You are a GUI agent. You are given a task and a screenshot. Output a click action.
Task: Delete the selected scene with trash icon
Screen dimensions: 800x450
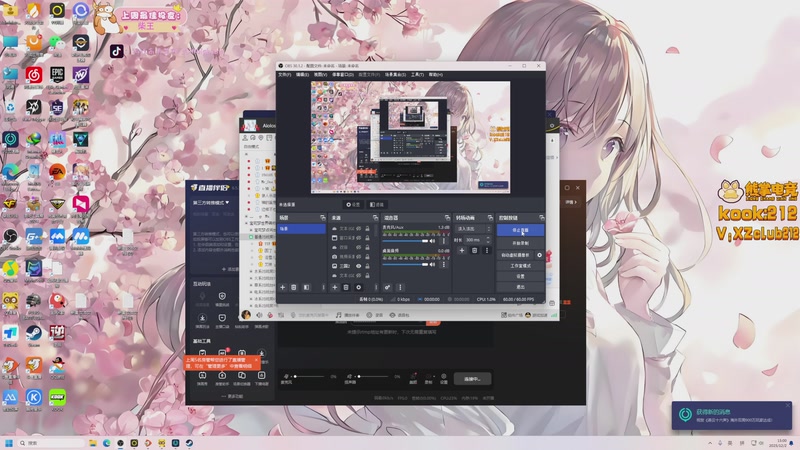coord(294,287)
